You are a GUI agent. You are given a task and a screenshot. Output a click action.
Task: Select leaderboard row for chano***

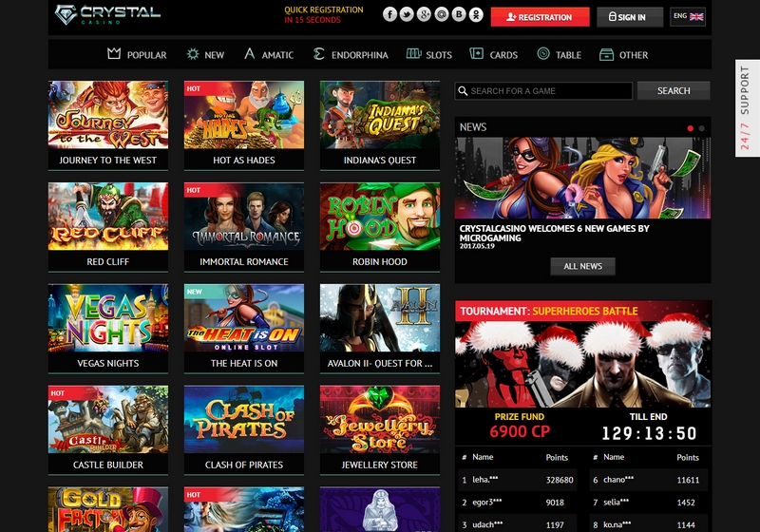(x=649, y=480)
